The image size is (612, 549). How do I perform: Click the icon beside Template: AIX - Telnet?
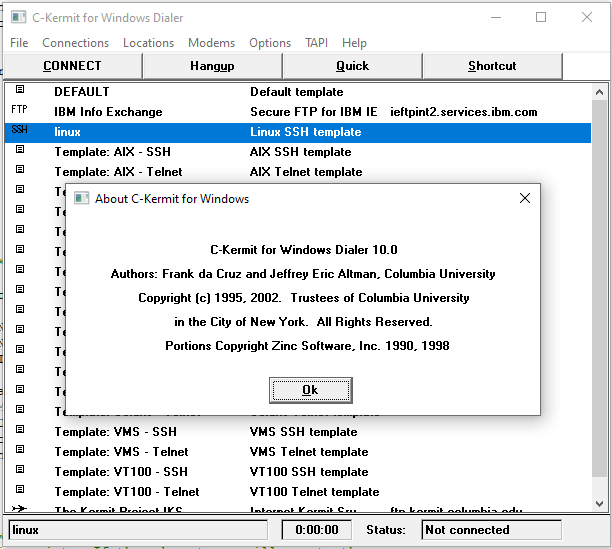tap(20, 169)
